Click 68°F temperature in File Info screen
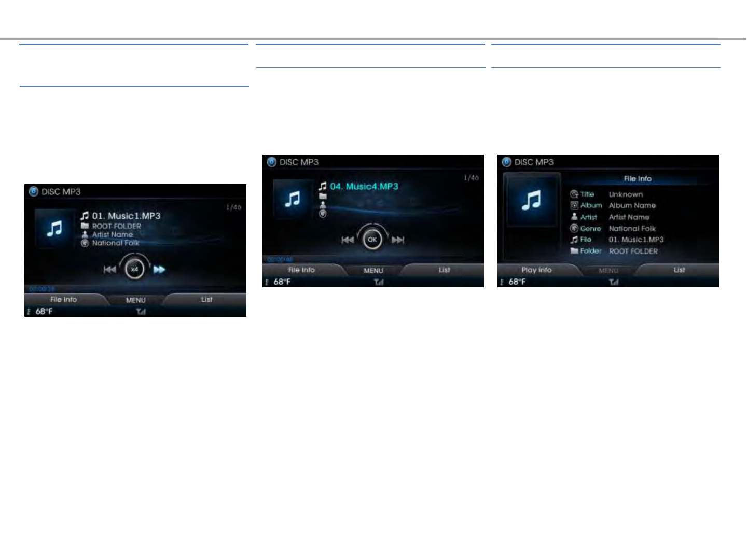Screen dimensions: 747x560 click(517, 282)
